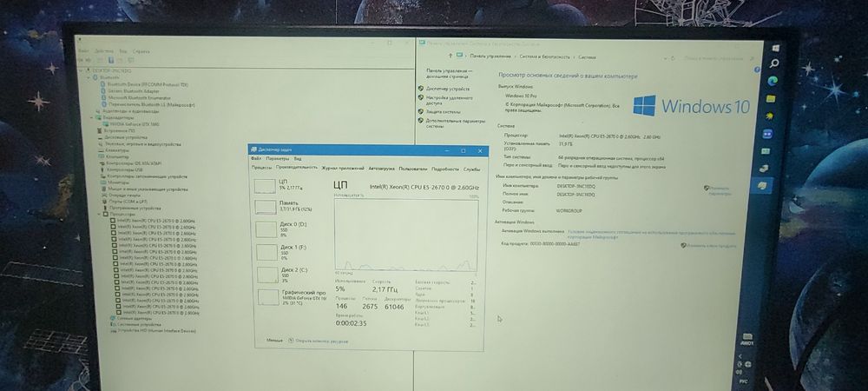
Task: Click the up arrow in System window address bar
Action: 450,56
